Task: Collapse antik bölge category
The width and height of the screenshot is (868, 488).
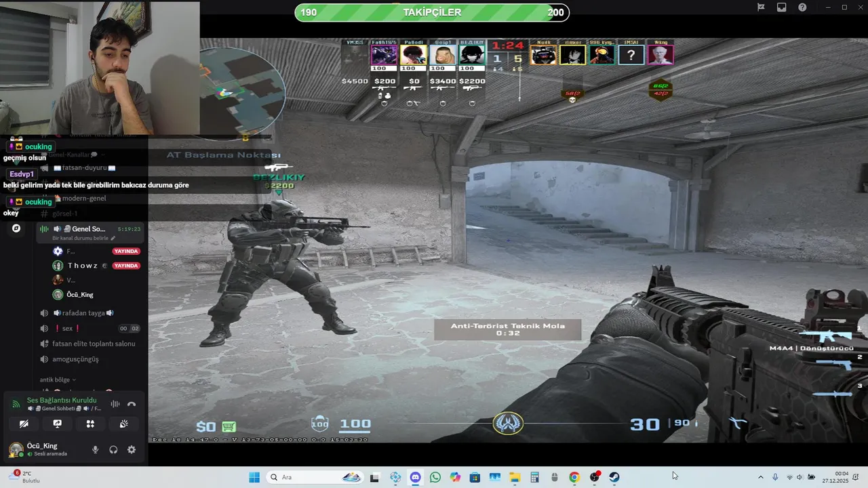Action: 58,380
